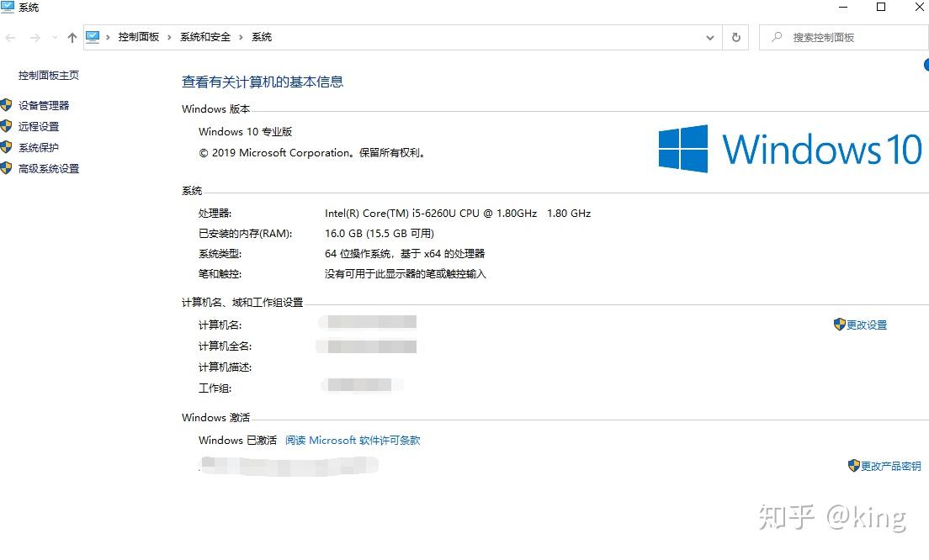Click the Back navigation arrow
Screen dimensions: 929x560
pyautogui.click(x=10, y=38)
